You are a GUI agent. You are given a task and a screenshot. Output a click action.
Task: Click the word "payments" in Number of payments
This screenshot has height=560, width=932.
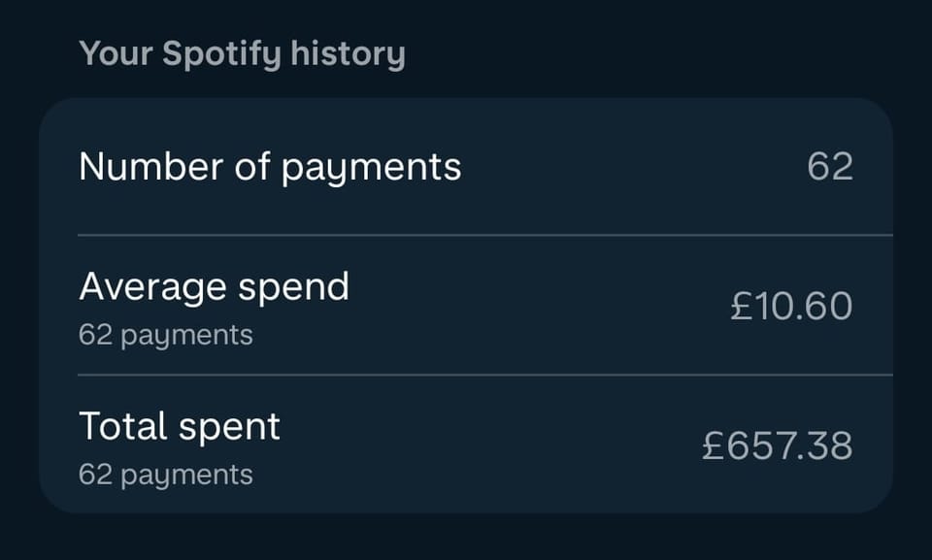tap(371, 169)
